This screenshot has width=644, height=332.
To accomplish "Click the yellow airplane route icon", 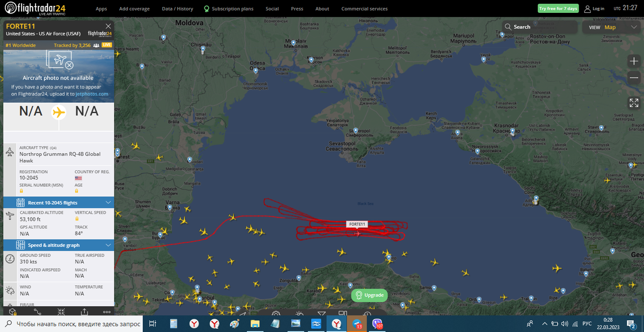I will (58, 112).
